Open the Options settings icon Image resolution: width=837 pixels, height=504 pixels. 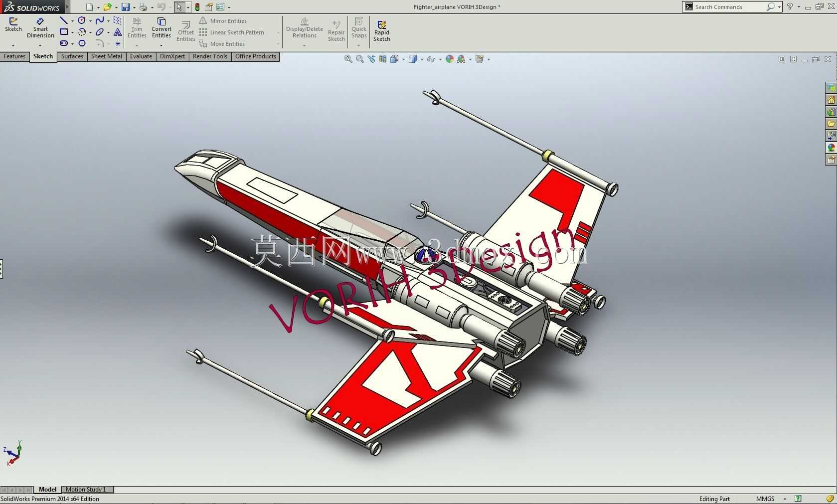coord(220,7)
